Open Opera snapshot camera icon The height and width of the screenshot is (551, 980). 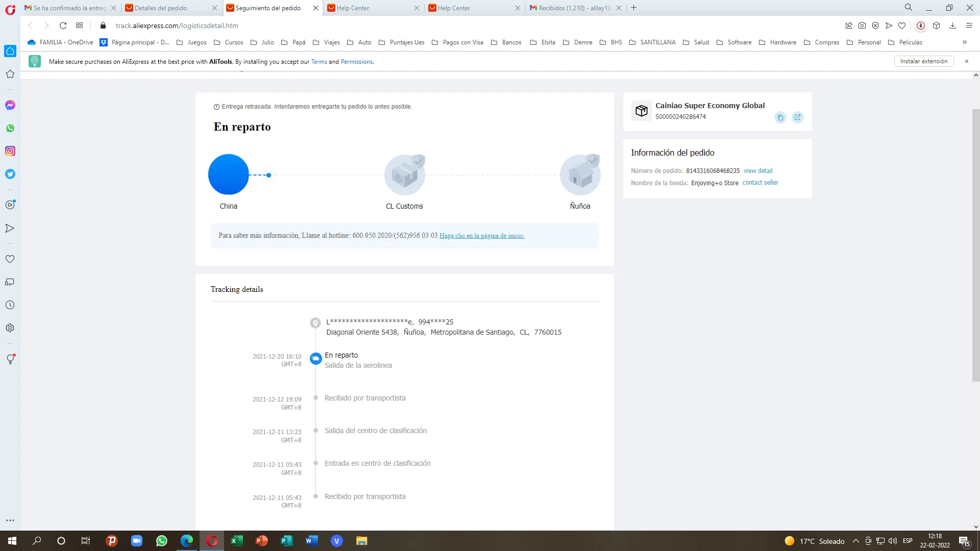862,26
